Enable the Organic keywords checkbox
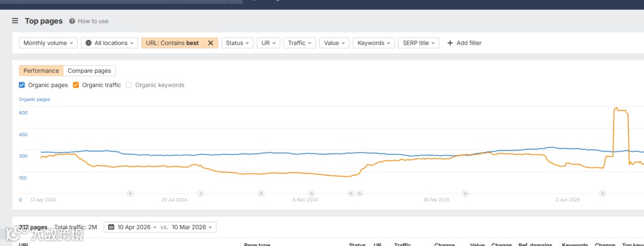The image size is (644, 246). pyautogui.click(x=129, y=85)
